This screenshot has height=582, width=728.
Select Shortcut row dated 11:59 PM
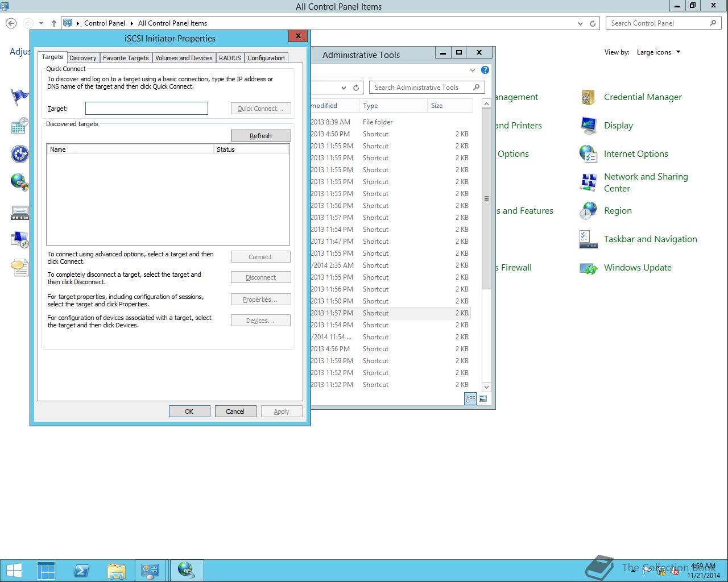[x=391, y=360]
